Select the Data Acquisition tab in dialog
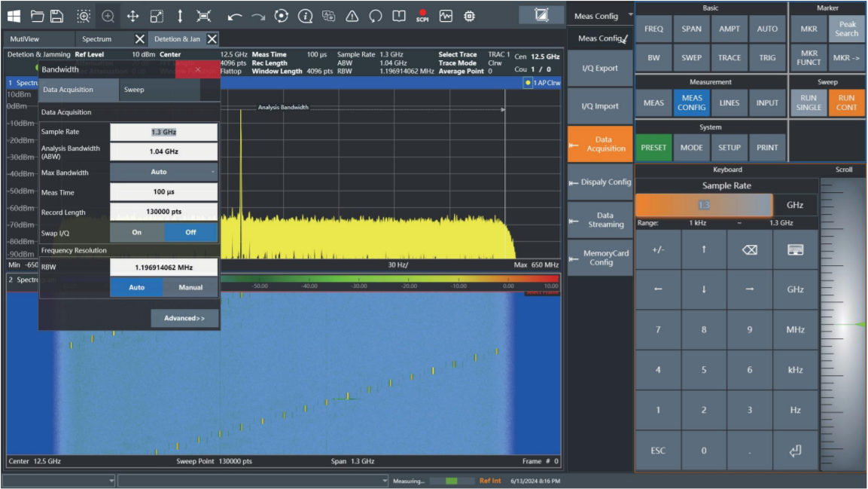The height and width of the screenshot is (489, 868). [78, 90]
